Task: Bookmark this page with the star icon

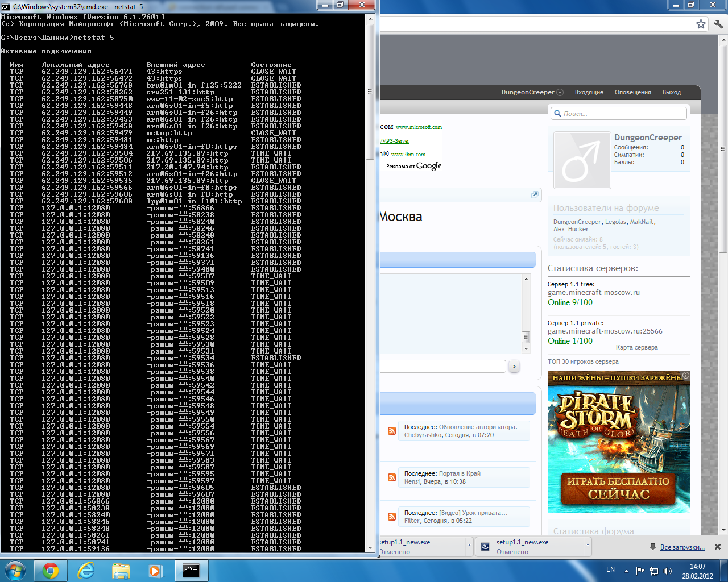Action: [x=701, y=24]
